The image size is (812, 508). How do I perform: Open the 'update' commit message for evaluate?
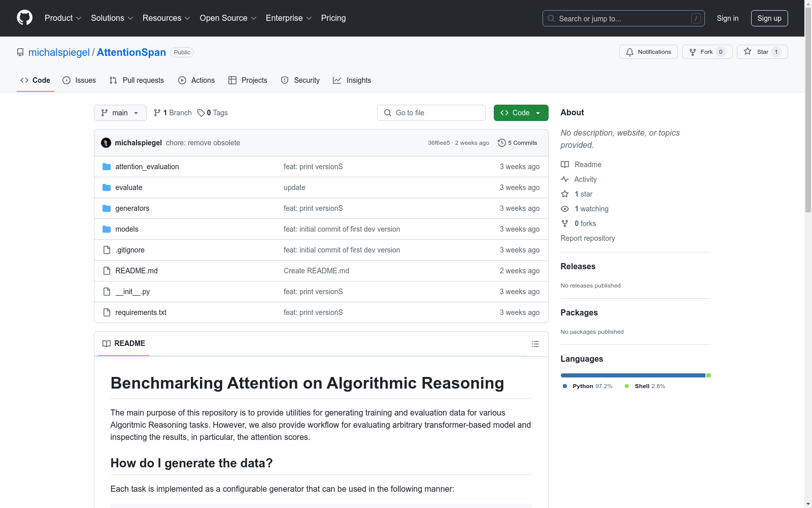(294, 187)
